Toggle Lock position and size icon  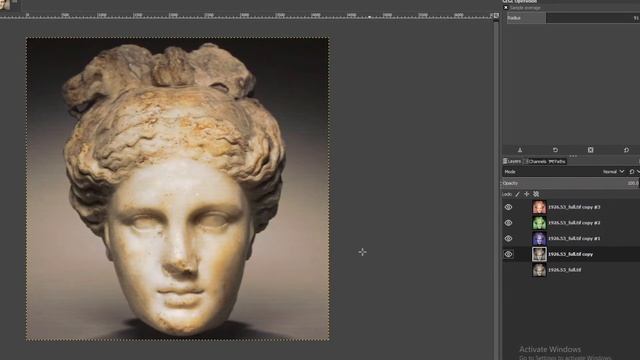tap(527, 194)
